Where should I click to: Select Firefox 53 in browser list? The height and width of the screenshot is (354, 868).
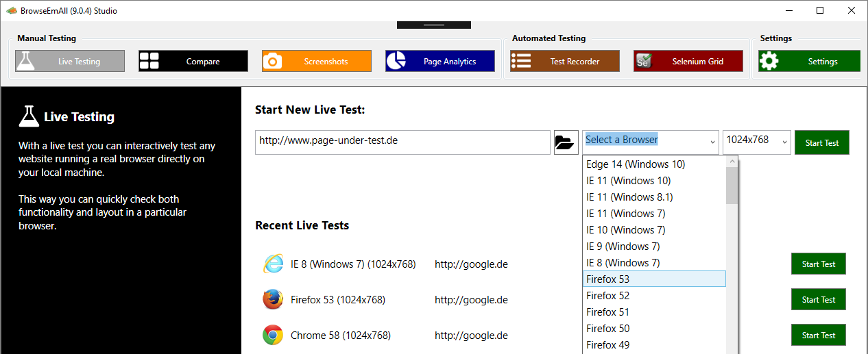(654, 279)
